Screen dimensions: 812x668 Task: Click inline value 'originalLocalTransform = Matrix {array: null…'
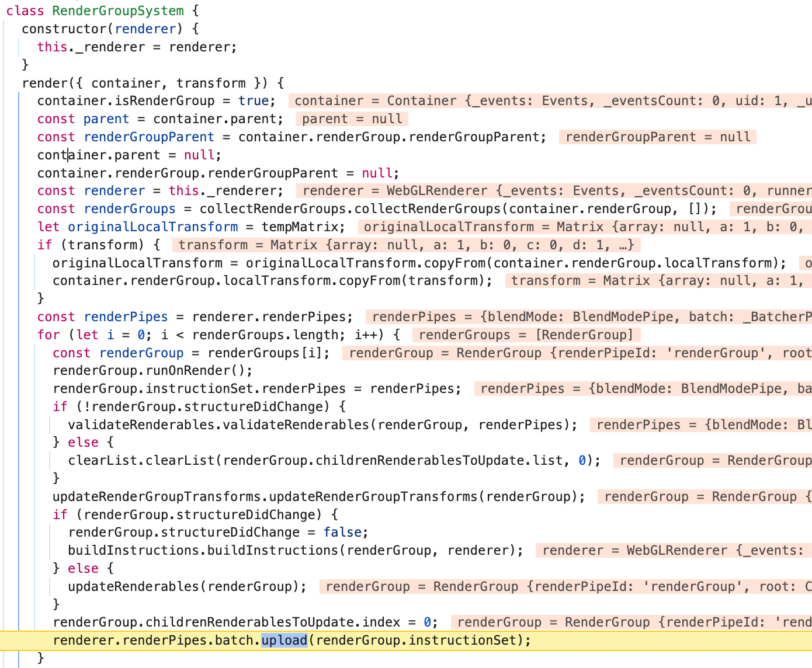585,227
